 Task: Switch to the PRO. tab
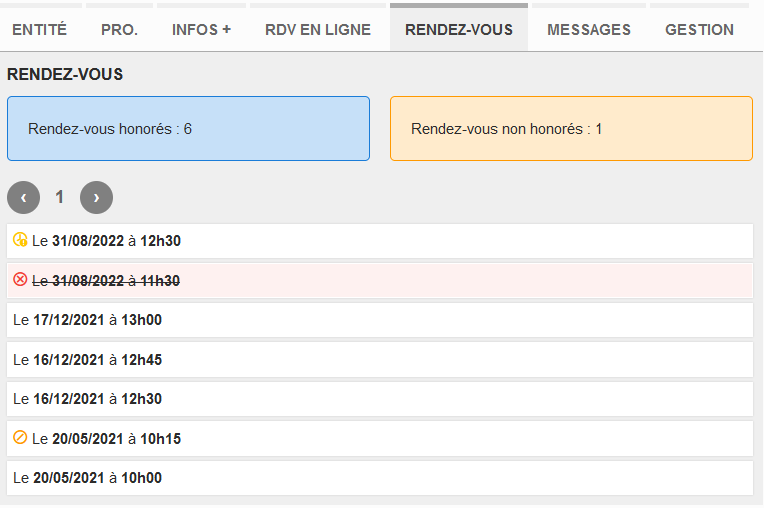(x=119, y=30)
